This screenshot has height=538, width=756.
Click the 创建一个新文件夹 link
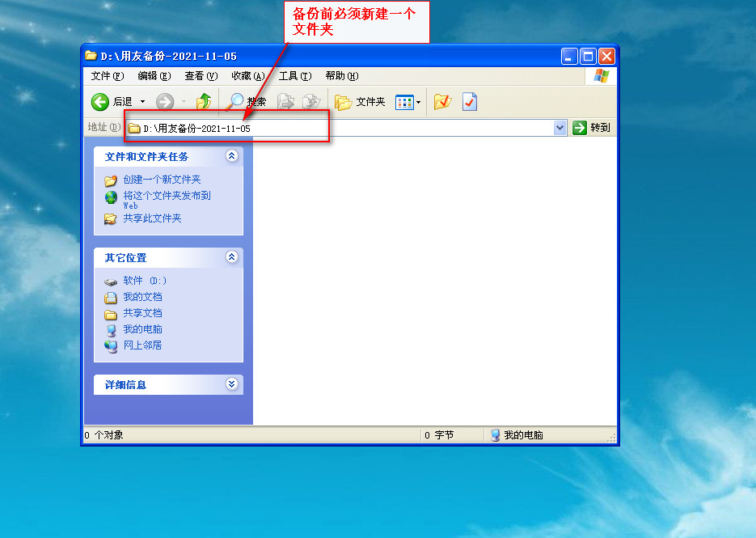162,180
